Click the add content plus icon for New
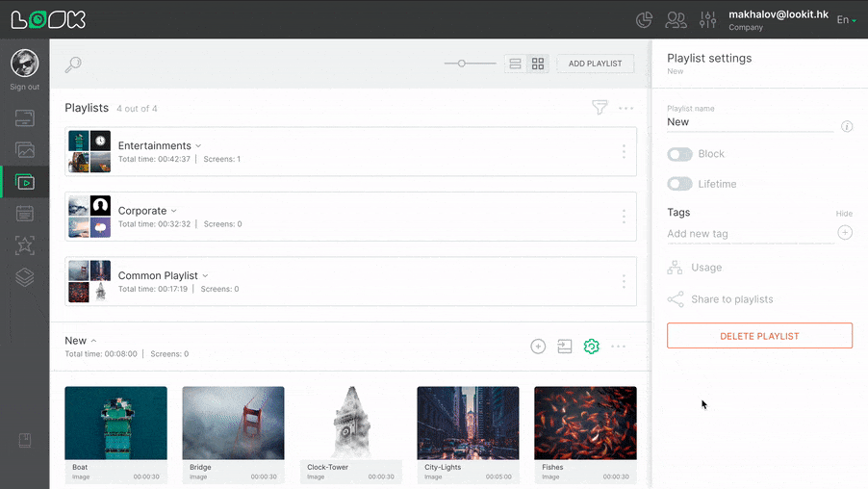868x489 pixels. pos(538,347)
